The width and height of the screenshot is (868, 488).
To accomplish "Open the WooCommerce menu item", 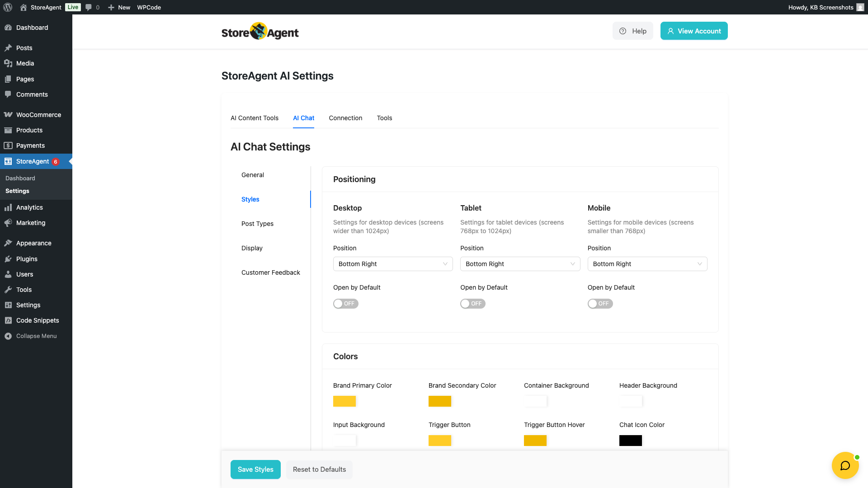I will pyautogui.click(x=36, y=115).
